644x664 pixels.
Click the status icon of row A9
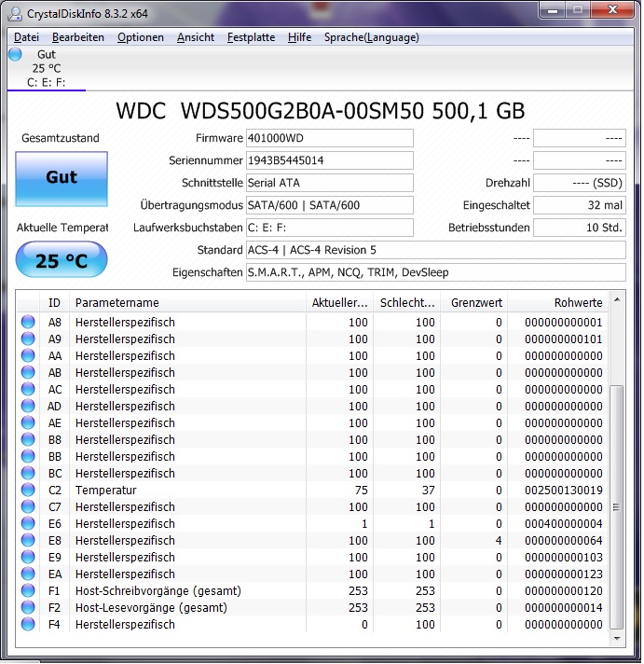pos(28,339)
